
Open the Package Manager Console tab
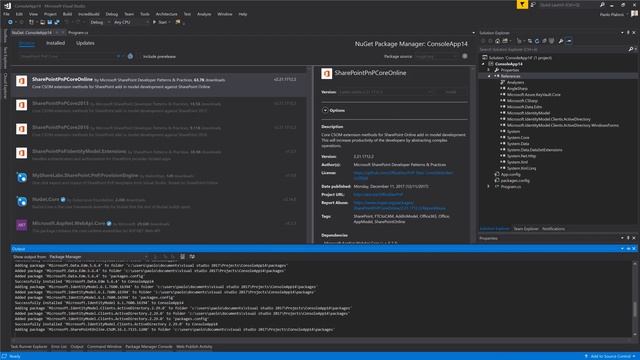[x=149, y=347]
